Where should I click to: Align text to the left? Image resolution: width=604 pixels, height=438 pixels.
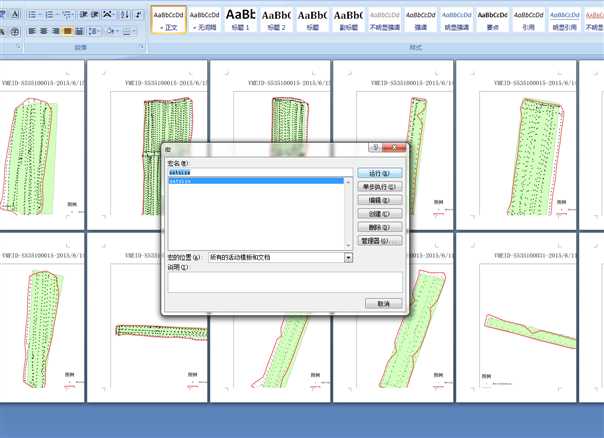[32, 31]
